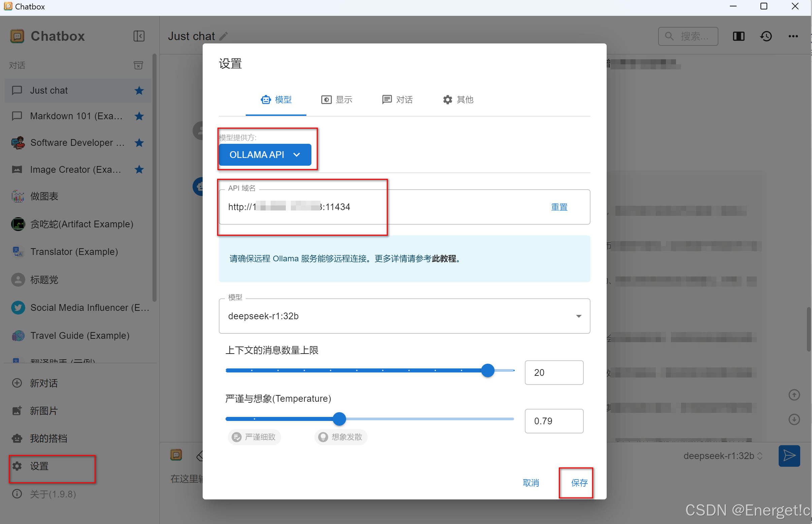This screenshot has height=524, width=812.
Task: Click the 保存 button
Action: (x=579, y=483)
